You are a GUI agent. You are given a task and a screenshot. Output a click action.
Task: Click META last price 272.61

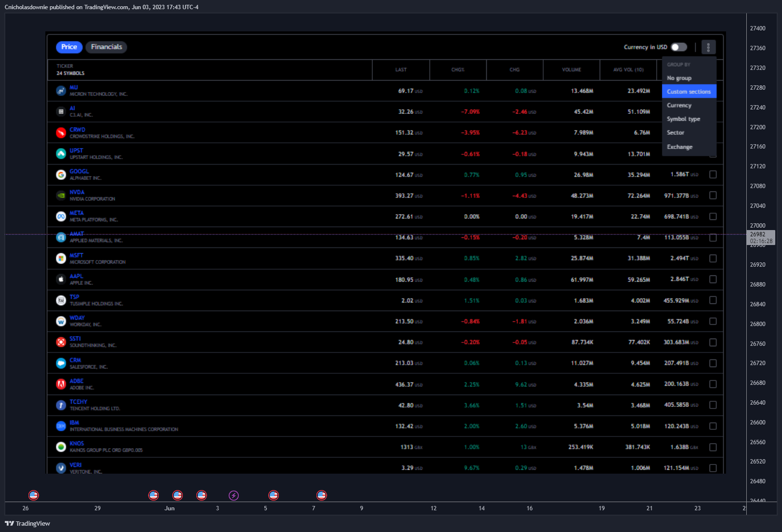coord(409,217)
